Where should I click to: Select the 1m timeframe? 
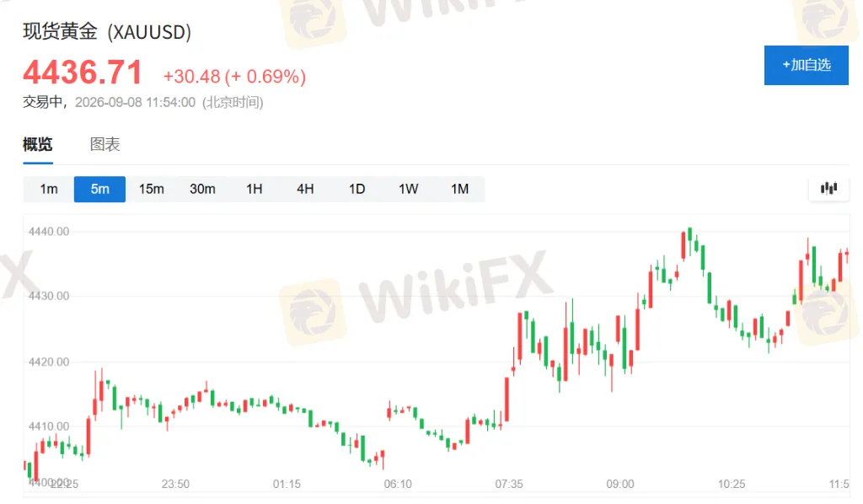[48, 190]
